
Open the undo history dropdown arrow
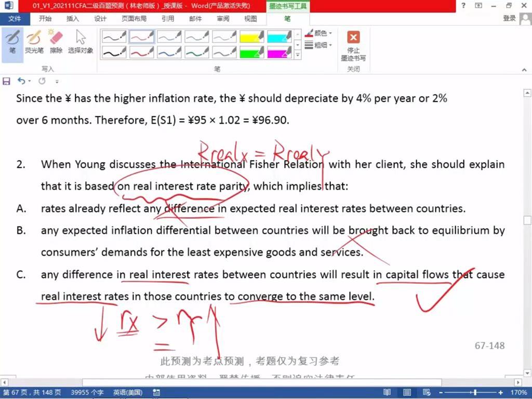(30, 81)
